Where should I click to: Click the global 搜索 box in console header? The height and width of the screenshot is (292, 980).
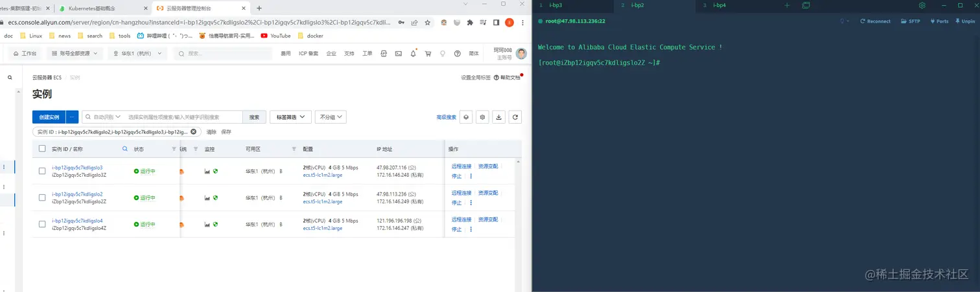[x=224, y=54]
